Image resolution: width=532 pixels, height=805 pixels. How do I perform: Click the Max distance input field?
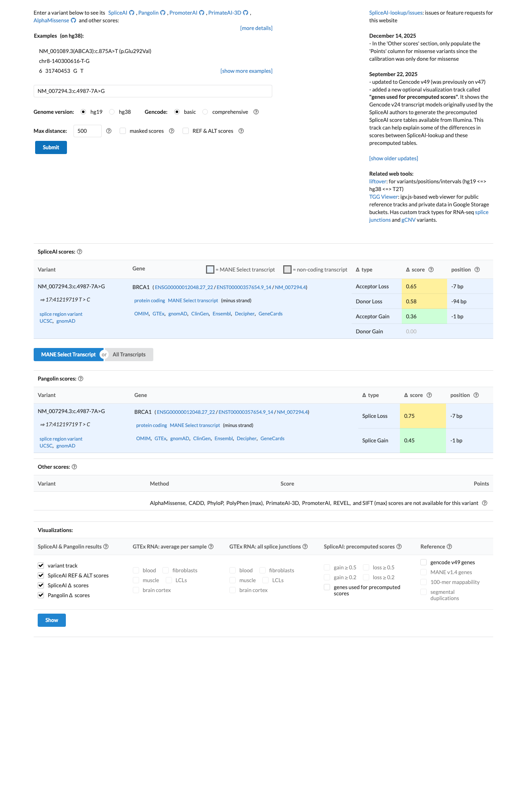pyautogui.click(x=87, y=131)
